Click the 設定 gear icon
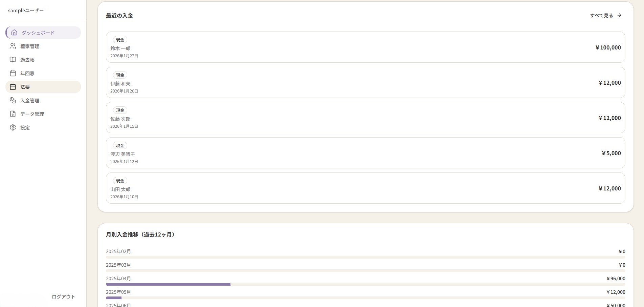Image resolution: width=644 pixels, height=307 pixels. [x=13, y=127]
